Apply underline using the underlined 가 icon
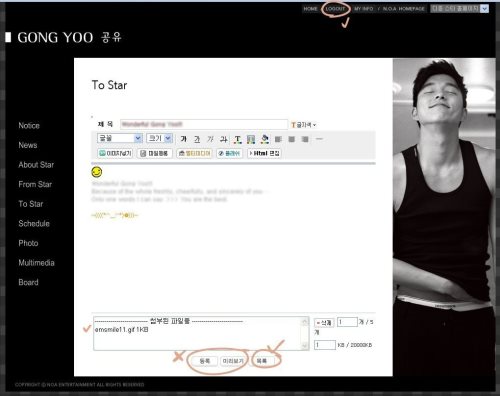500x396 pixels. 197,139
